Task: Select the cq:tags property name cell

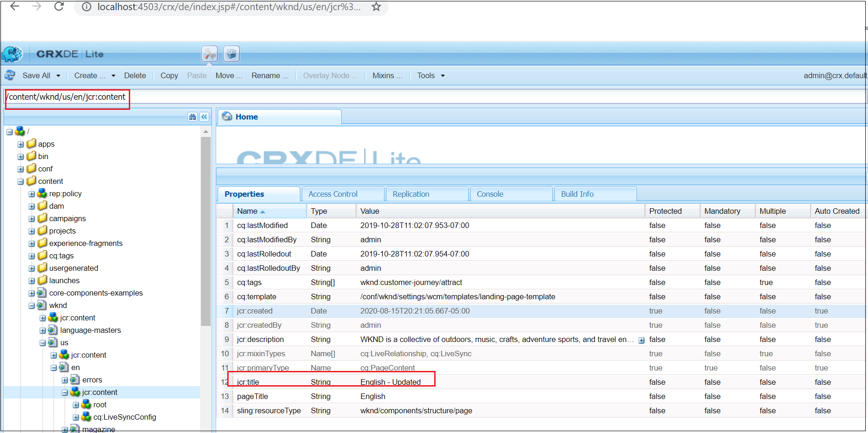Action: pos(249,282)
